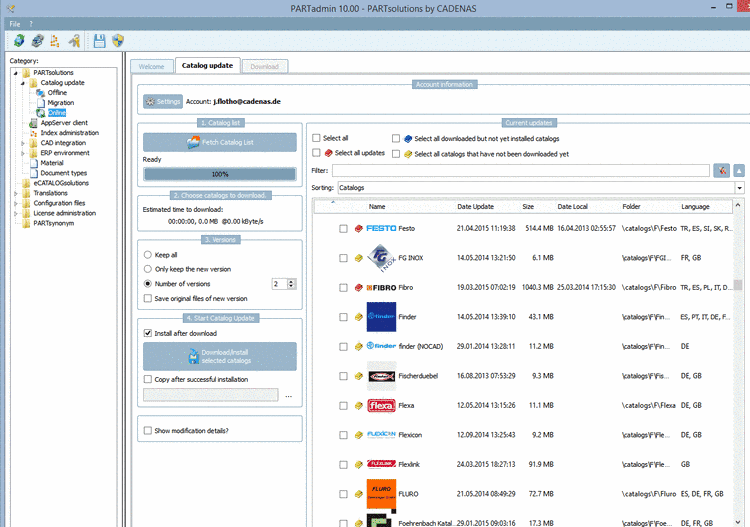
Task: Toggle 'Save original files of new version'
Action: (148, 298)
